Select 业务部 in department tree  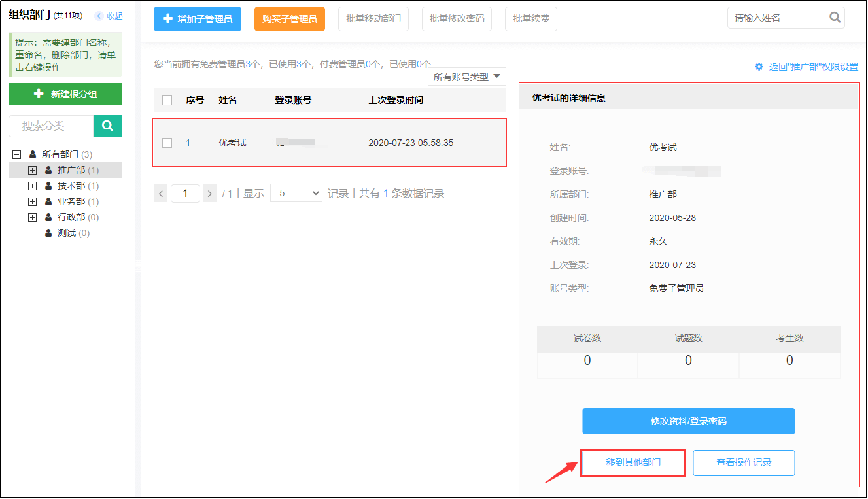[71, 201]
